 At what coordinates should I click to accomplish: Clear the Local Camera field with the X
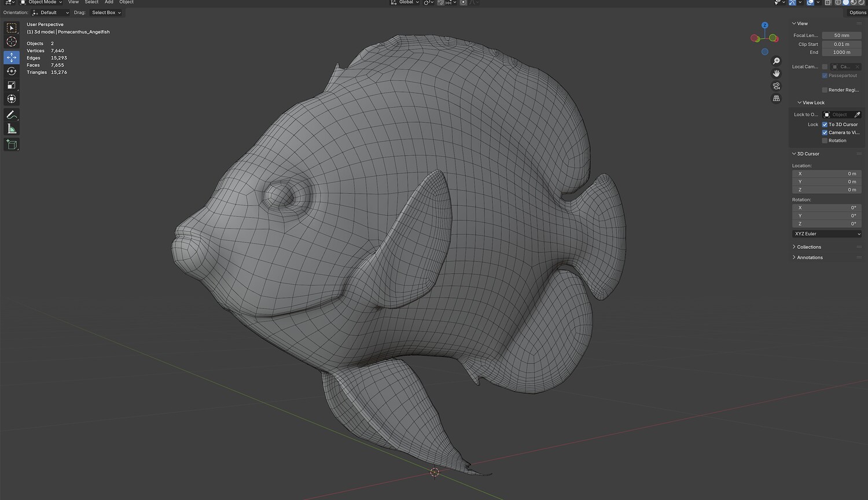click(x=858, y=67)
